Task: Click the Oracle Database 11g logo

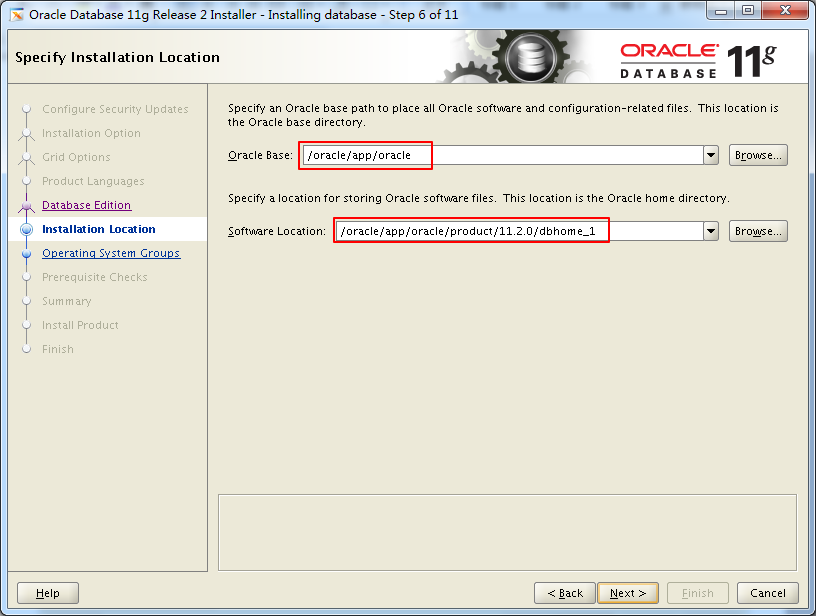Action: tap(698, 61)
